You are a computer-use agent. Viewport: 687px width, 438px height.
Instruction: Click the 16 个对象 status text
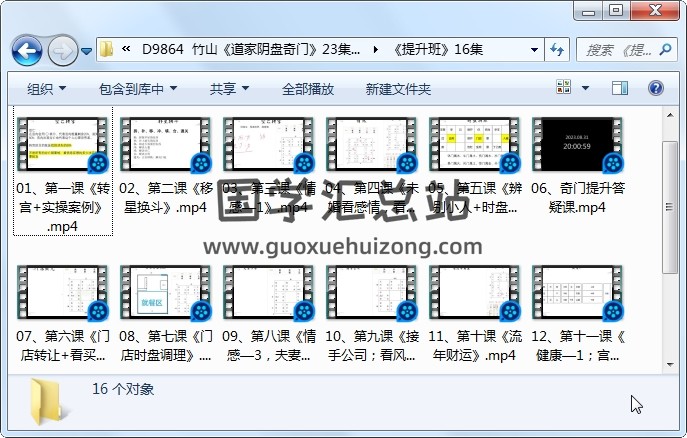click(123, 389)
